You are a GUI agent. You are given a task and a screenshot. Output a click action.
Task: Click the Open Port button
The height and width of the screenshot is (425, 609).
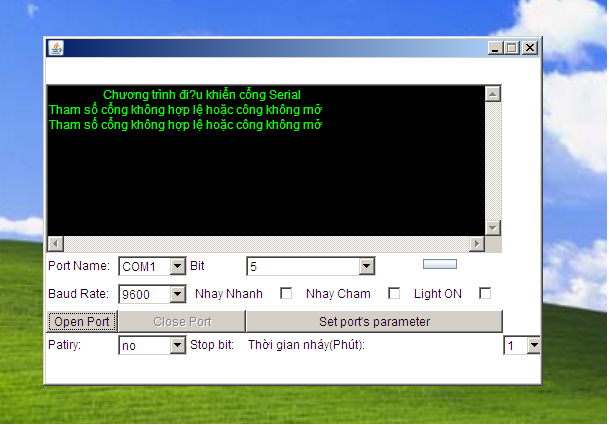pyautogui.click(x=82, y=322)
